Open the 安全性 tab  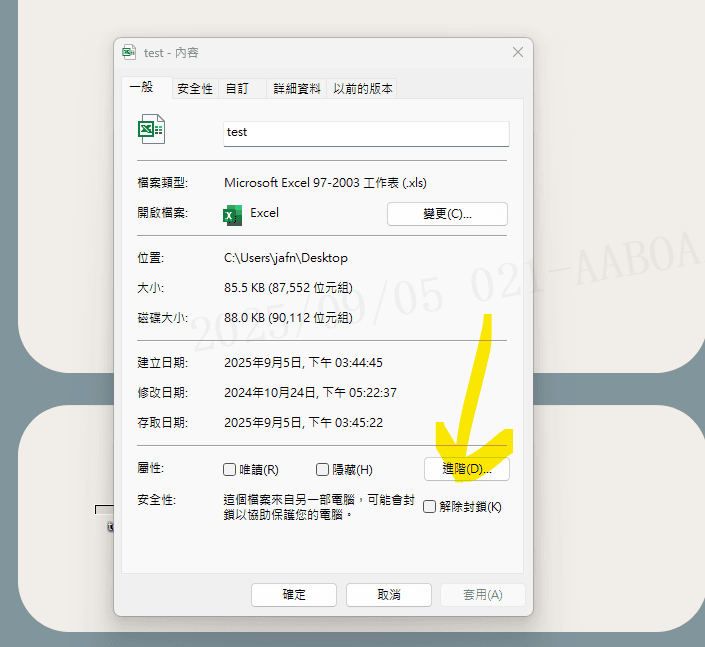click(x=195, y=89)
